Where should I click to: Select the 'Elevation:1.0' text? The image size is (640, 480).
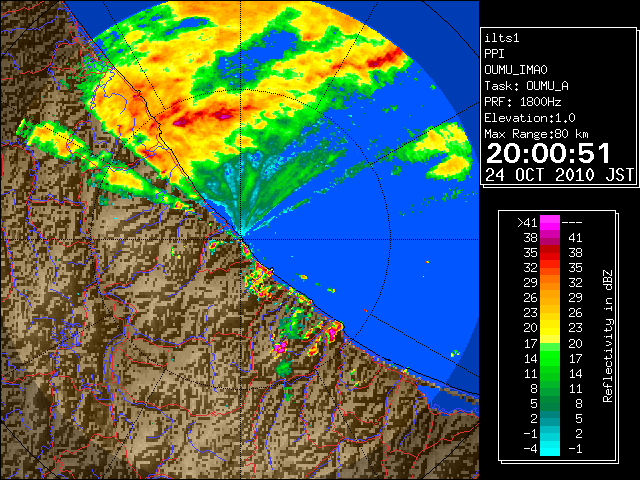(530, 118)
